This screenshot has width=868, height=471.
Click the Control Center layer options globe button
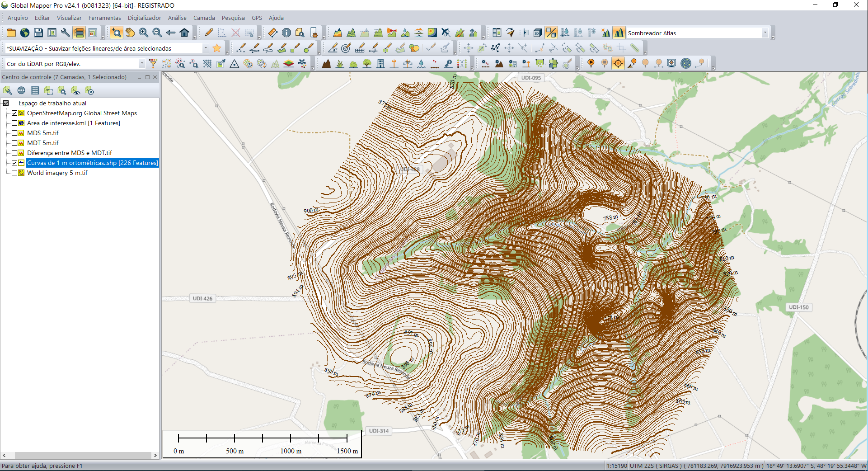(x=21, y=90)
